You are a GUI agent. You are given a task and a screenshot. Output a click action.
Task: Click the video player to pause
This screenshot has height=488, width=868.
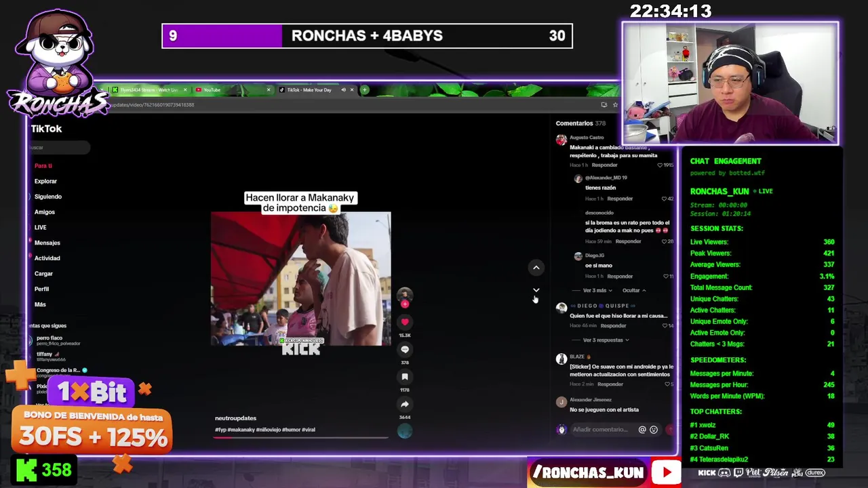coord(300,279)
